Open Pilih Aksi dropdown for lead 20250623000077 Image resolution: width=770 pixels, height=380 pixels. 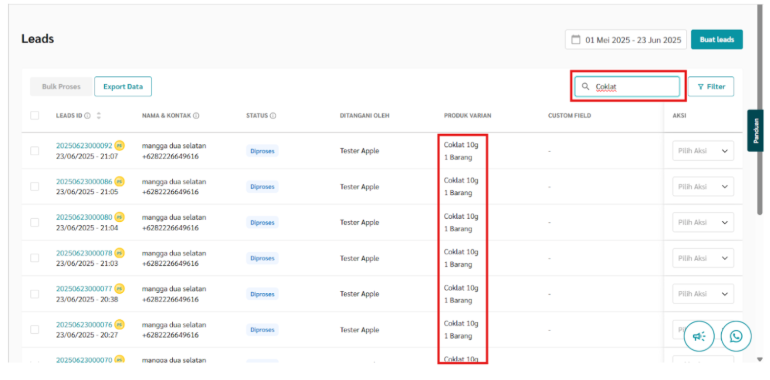pos(703,294)
